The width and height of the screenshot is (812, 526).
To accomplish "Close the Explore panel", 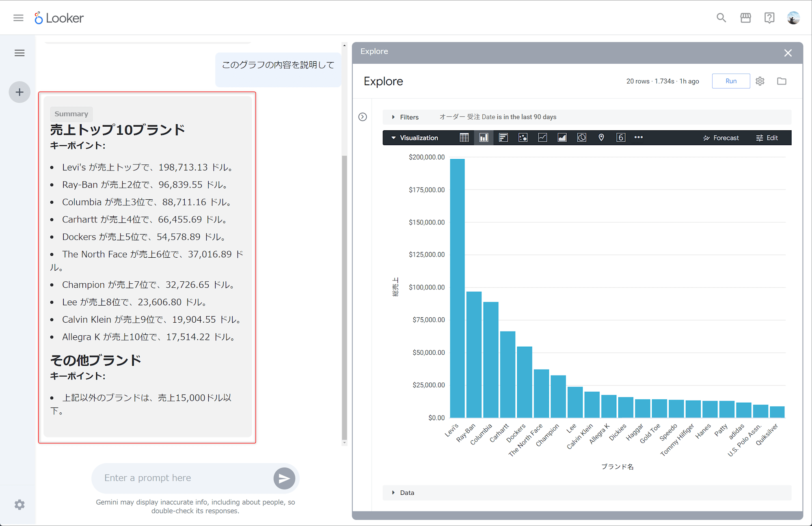I will coord(788,53).
